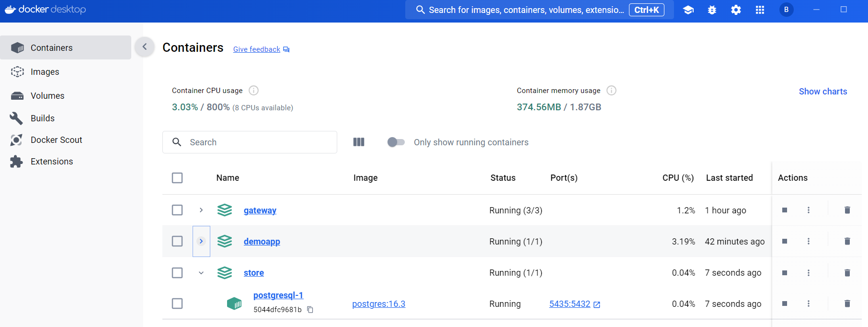Viewport: 868px width, 327px height.
Task: Click the info icon beside Container memory usage
Action: [612, 91]
